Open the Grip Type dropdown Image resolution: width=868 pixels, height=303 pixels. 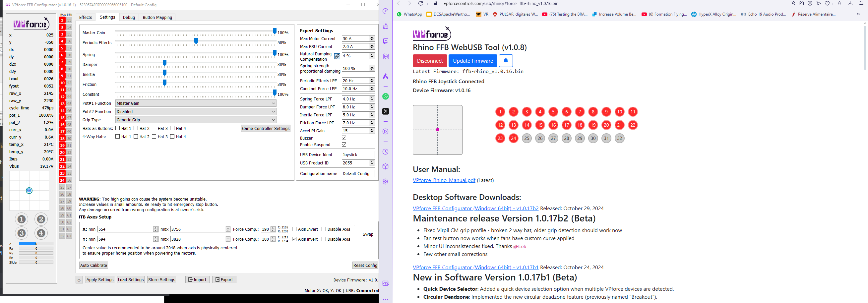196,120
